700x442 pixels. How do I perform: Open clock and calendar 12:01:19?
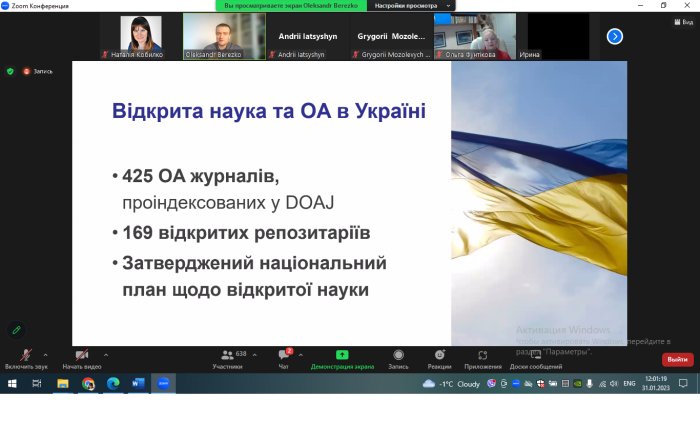click(656, 384)
